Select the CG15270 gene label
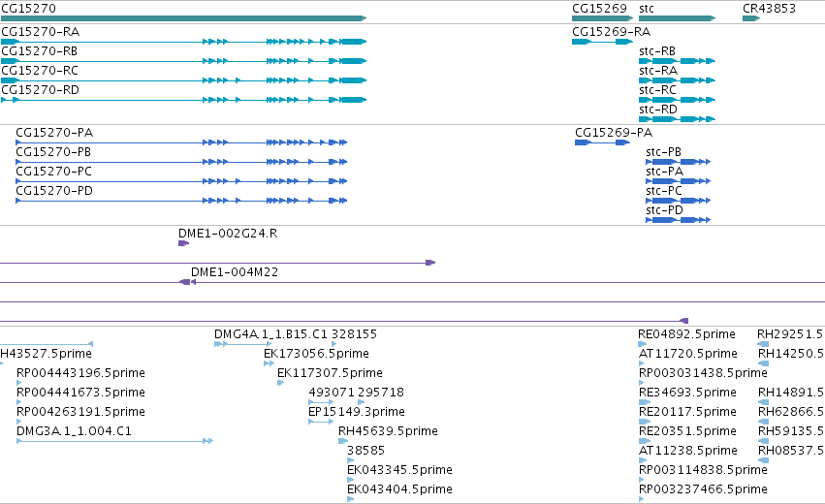825x504 pixels. click(x=28, y=9)
